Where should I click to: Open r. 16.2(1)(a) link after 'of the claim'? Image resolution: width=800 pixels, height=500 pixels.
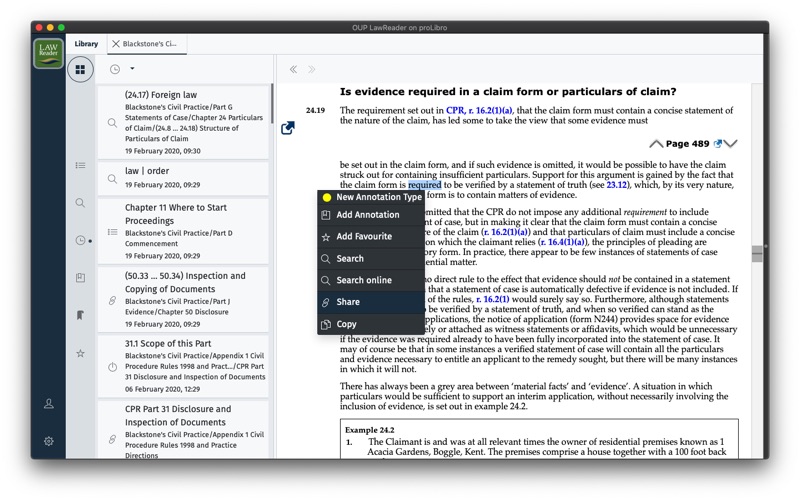[x=506, y=232]
